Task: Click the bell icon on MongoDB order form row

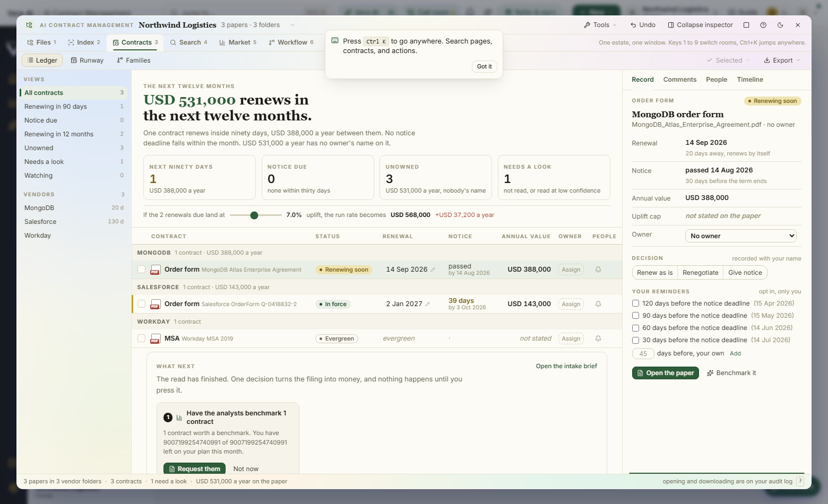Action: (x=598, y=270)
